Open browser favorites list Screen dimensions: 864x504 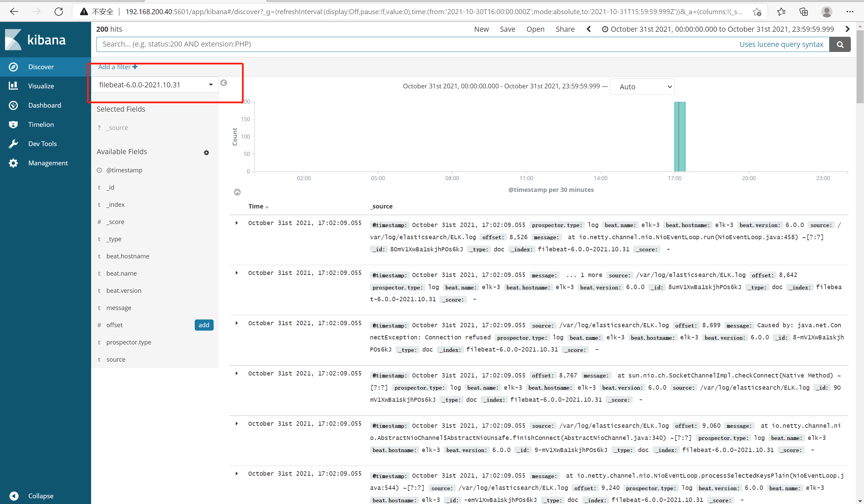781,12
